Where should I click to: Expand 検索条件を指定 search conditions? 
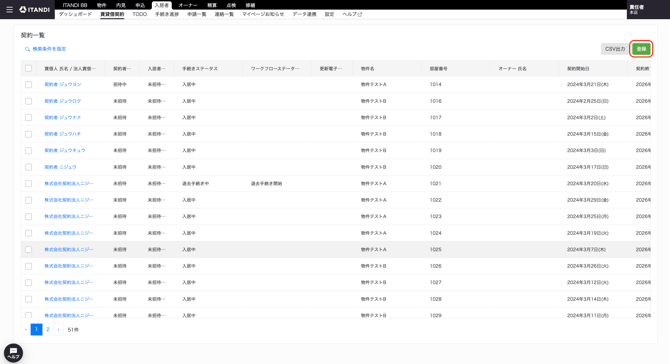45,49
